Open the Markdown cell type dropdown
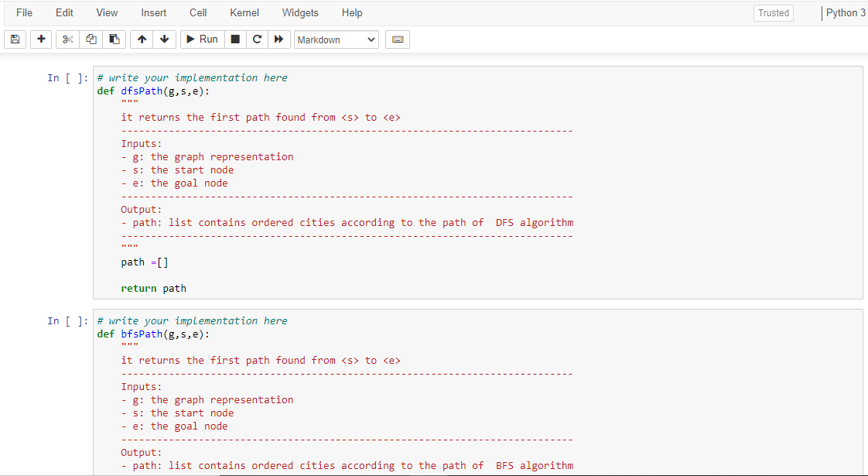Screen dimensions: 868x476 pyautogui.click(x=336, y=39)
